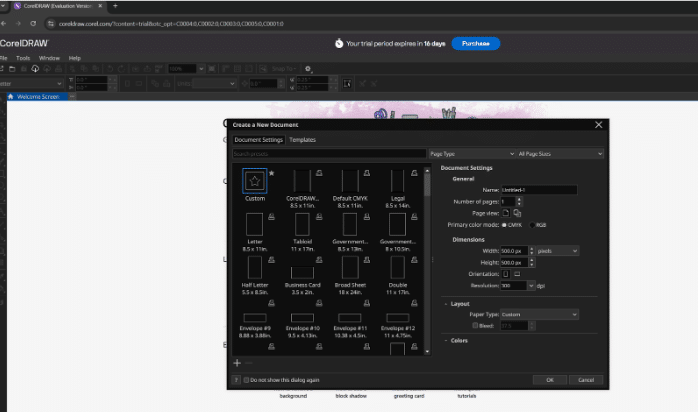Click the browser back arrow
This screenshot has height=412, width=698.
click(4, 24)
